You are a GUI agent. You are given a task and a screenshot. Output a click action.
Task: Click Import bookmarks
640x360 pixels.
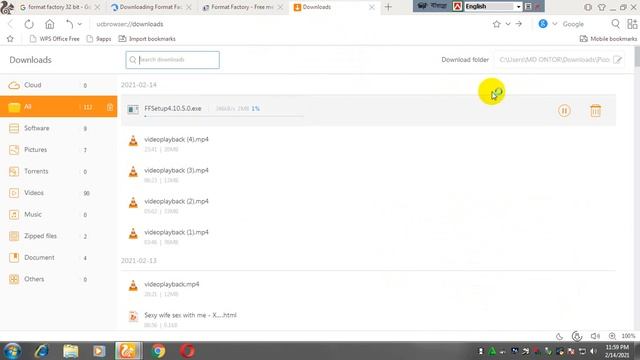point(147,39)
